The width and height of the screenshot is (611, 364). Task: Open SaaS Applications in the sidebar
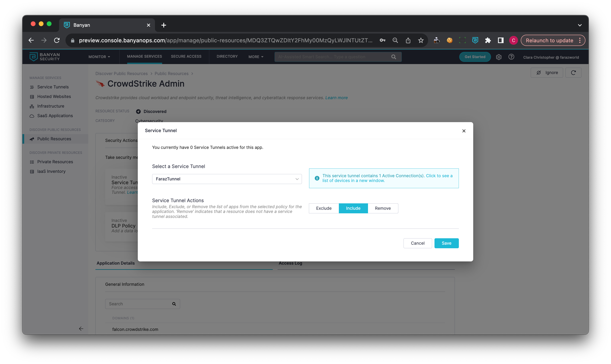[55, 116]
